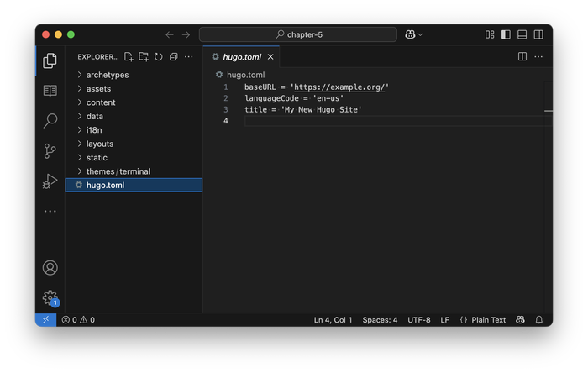Screen dimensions: 588x373
Task: Expand the data folder
Action: 134,116
